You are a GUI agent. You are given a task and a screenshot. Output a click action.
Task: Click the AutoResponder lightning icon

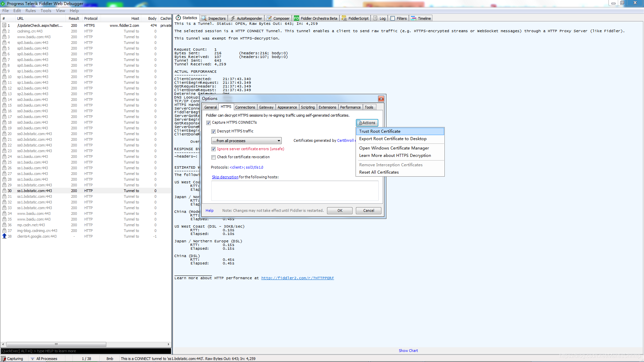[x=233, y=18]
